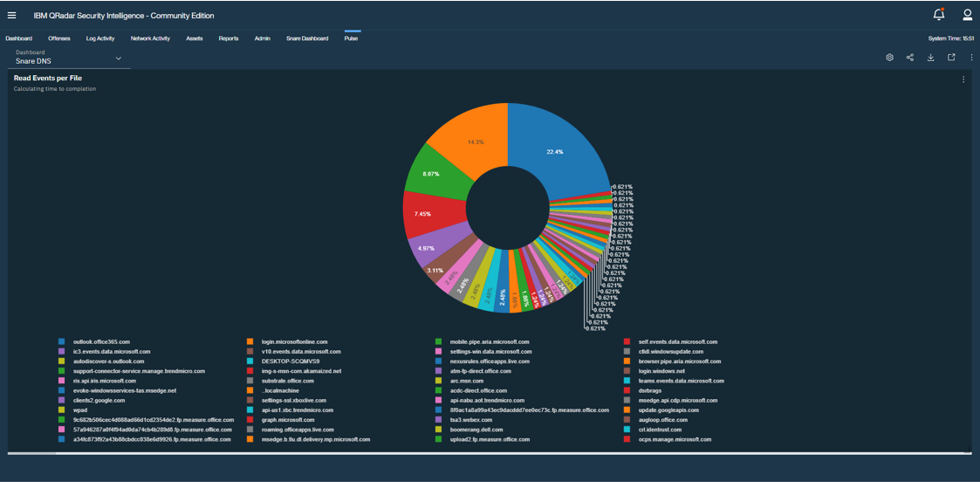Open the user profile icon
This screenshot has width=980, height=482.
967,14
